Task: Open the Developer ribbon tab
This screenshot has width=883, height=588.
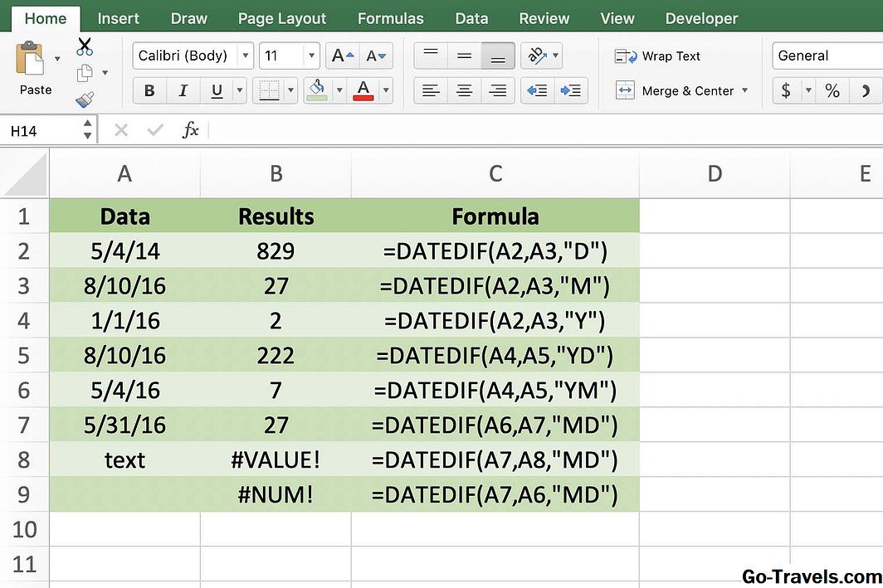Action: click(x=704, y=17)
